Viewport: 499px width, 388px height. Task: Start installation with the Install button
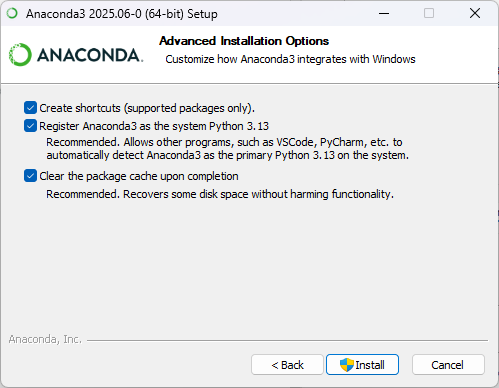click(362, 365)
